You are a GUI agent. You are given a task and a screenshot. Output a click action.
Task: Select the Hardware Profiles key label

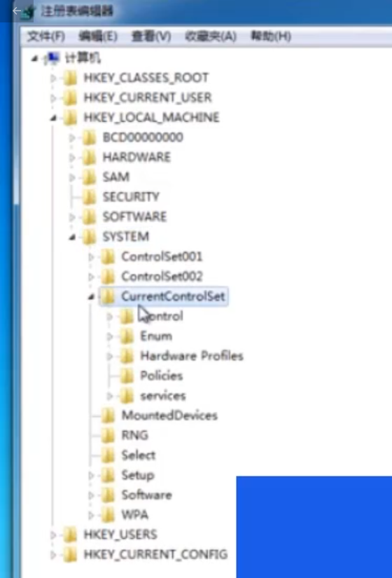click(x=192, y=356)
